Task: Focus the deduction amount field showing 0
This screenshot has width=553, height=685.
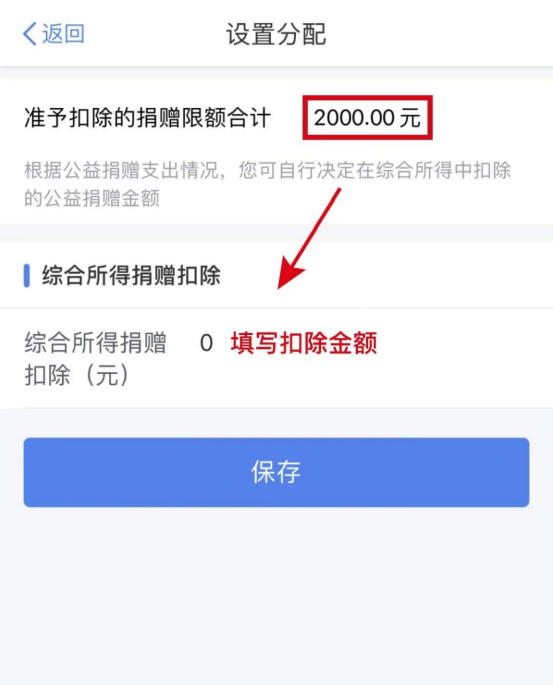Action: [x=206, y=343]
